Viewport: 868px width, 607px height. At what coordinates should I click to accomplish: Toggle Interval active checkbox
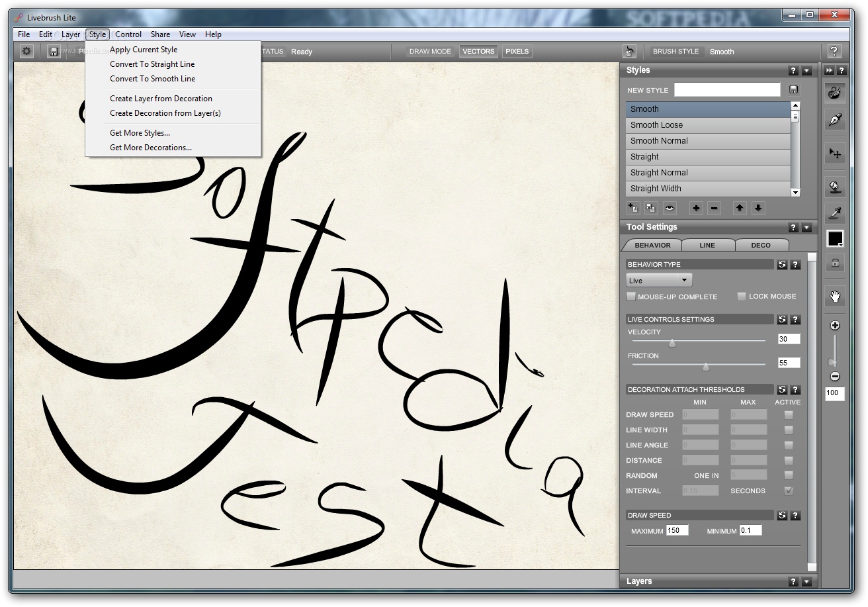(x=788, y=491)
